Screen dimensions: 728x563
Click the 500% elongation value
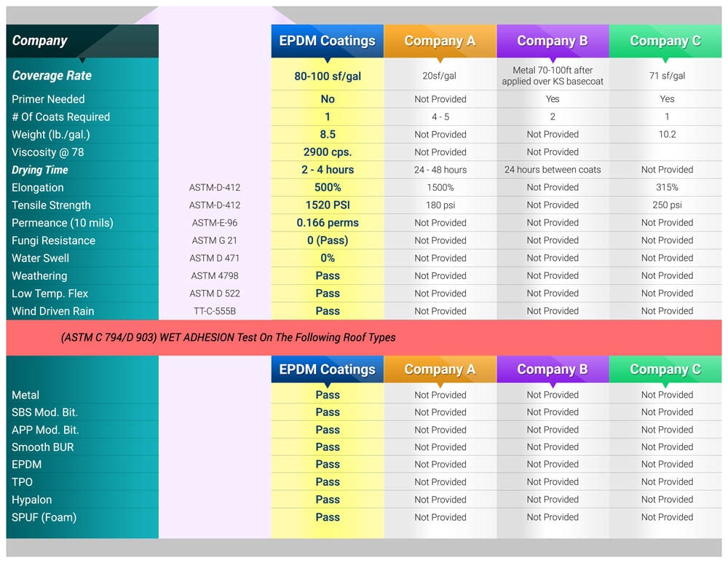[x=328, y=188]
